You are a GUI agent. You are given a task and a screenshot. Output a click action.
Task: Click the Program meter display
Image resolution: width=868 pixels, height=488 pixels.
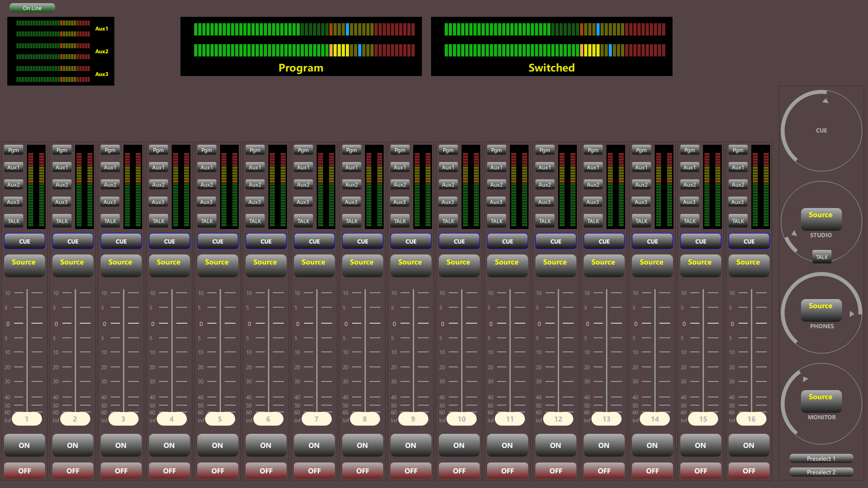pyautogui.click(x=301, y=46)
